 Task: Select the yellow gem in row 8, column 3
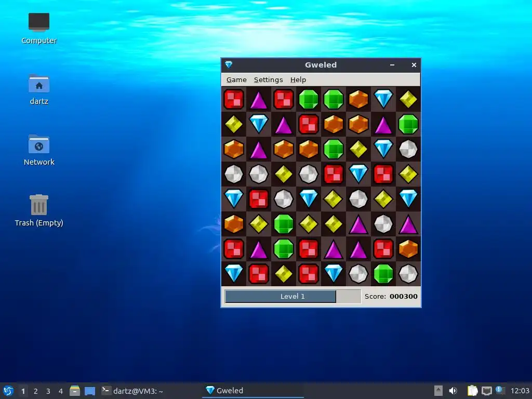point(284,273)
